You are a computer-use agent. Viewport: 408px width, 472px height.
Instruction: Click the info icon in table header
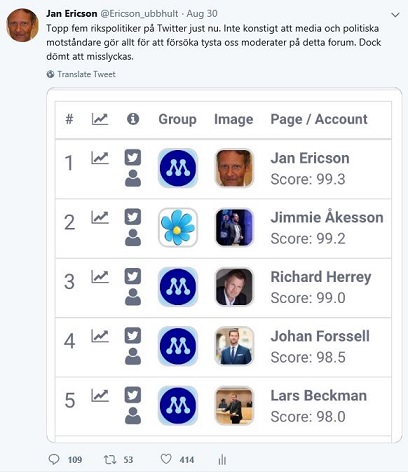click(x=133, y=119)
